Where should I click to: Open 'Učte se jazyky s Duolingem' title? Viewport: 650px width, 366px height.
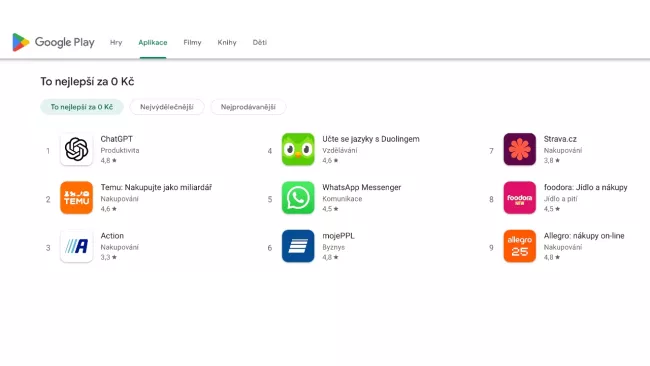[x=371, y=139]
